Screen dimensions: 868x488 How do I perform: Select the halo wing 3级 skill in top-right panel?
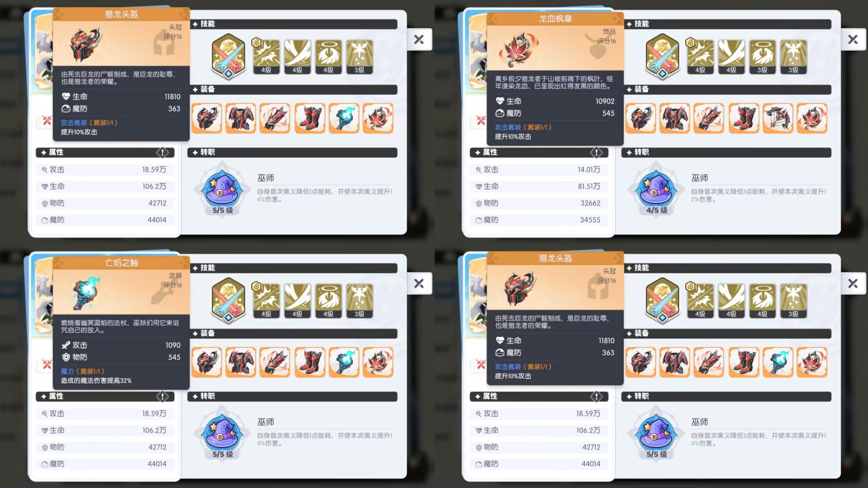click(762, 57)
